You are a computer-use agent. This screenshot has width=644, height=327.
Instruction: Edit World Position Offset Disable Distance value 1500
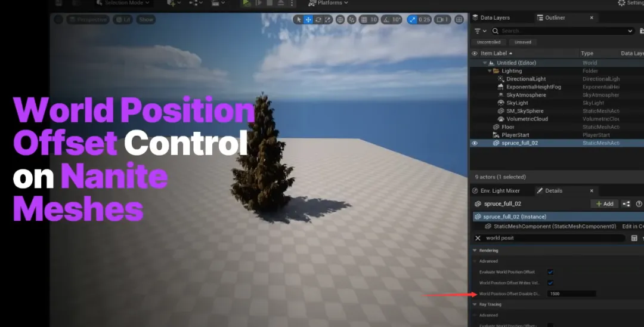click(x=571, y=294)
